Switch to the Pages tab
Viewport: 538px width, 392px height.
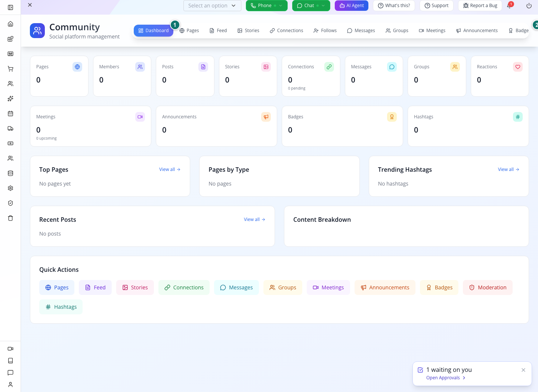click(x=189, y=31)
